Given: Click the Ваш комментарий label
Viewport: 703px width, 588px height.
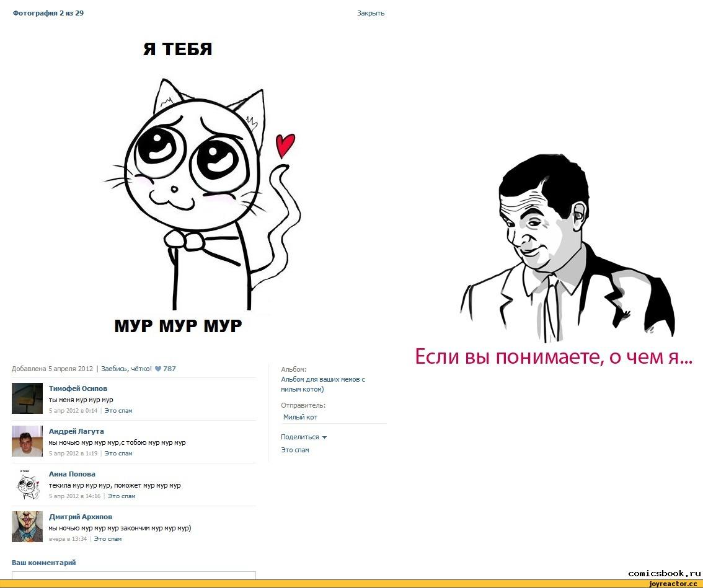Looking at the screenshot, I should coord(43,563).
